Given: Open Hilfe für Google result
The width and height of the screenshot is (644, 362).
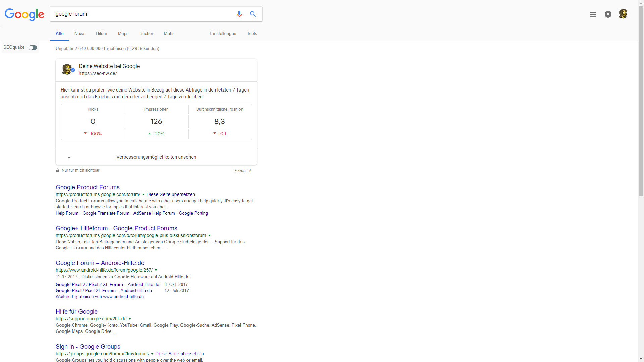Looking at the screenshot, I should click(76, 312).
